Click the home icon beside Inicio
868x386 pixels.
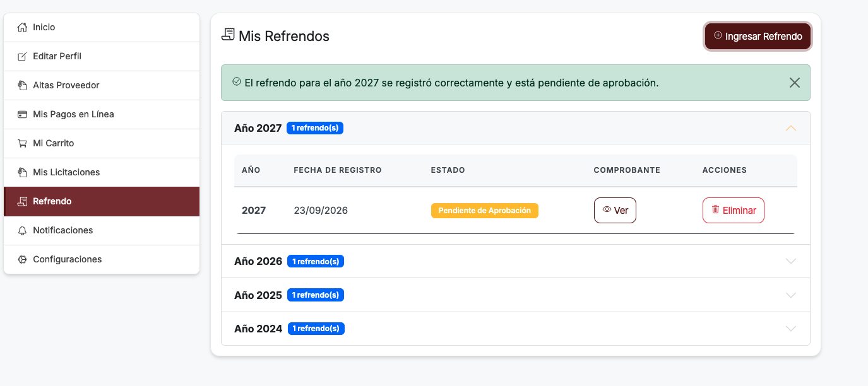[x=22, y=27]
